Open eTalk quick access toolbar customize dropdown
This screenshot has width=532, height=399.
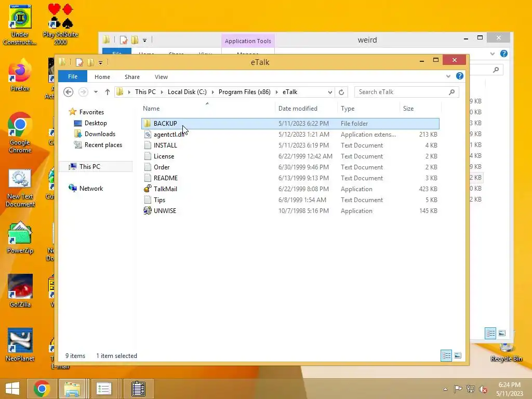click(100, 63)
